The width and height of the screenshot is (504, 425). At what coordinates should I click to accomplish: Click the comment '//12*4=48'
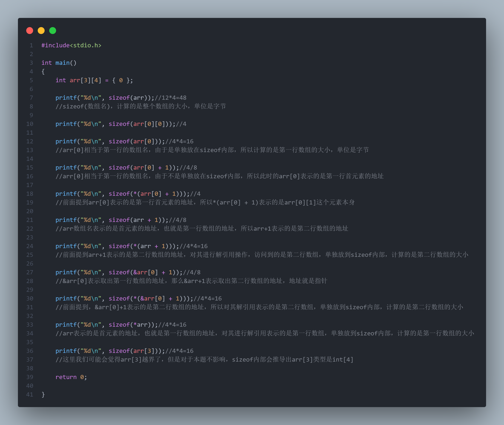point(171,98)
